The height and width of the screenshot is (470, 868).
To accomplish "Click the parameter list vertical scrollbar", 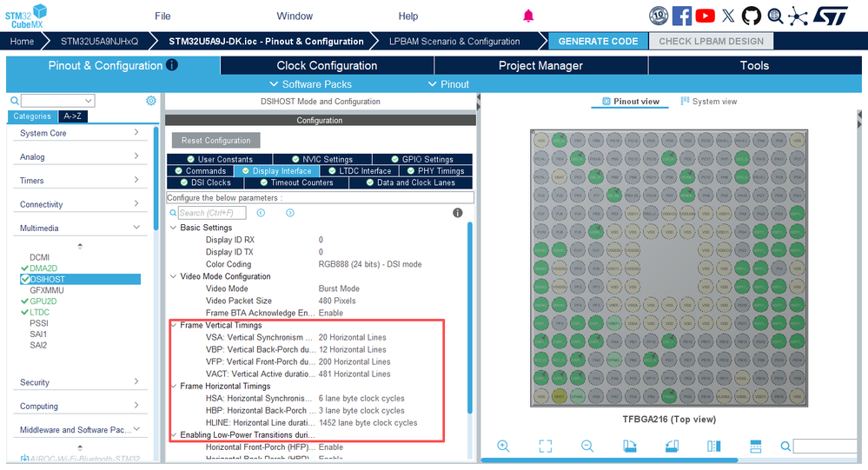I will 470,318.
